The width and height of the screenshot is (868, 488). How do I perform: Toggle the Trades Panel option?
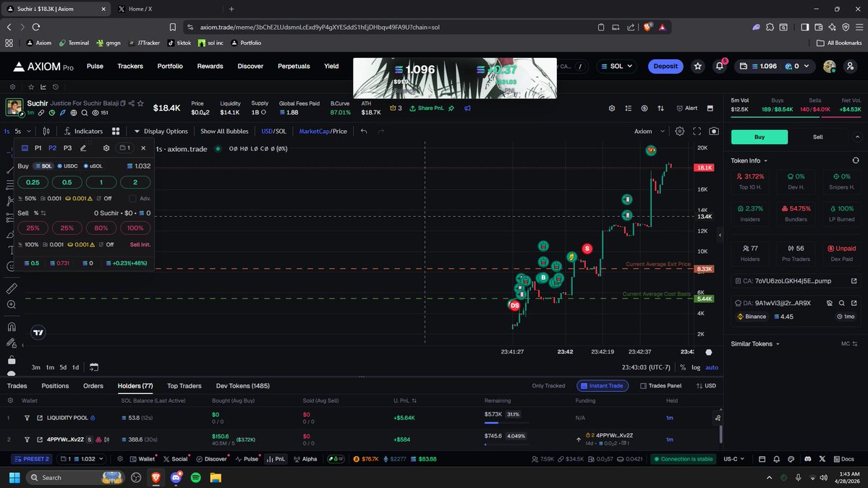tap(661, 386)
